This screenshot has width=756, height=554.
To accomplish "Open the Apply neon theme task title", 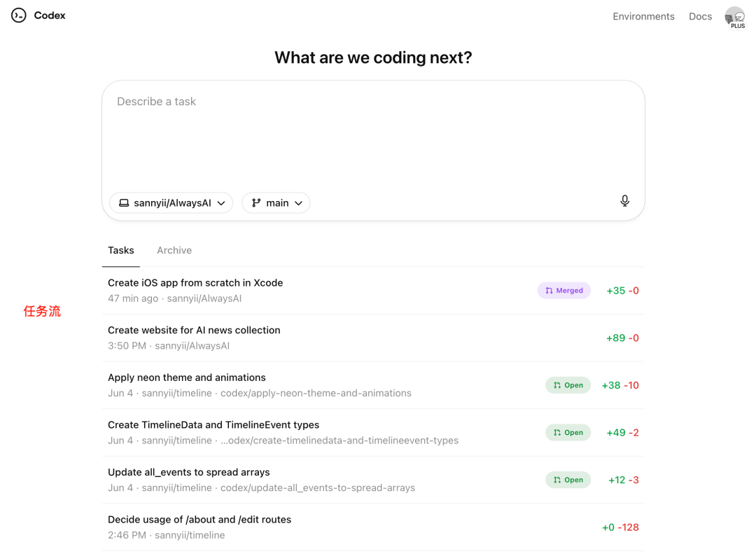I will [187, 378].
